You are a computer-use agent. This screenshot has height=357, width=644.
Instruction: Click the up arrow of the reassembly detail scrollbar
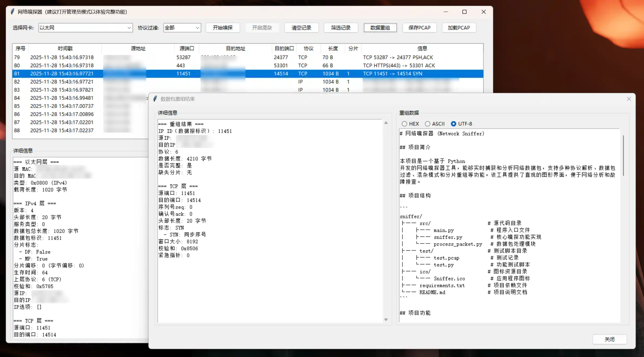(386, 123)
